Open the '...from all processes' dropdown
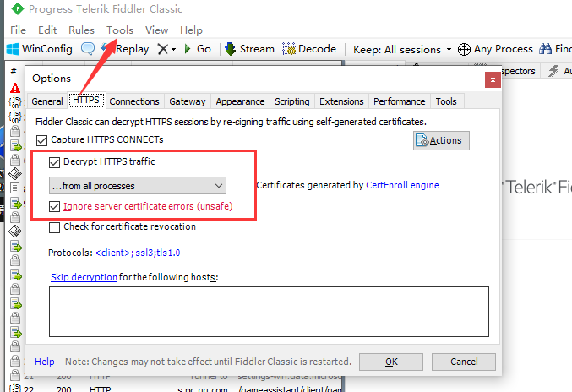 pos(138,186)
